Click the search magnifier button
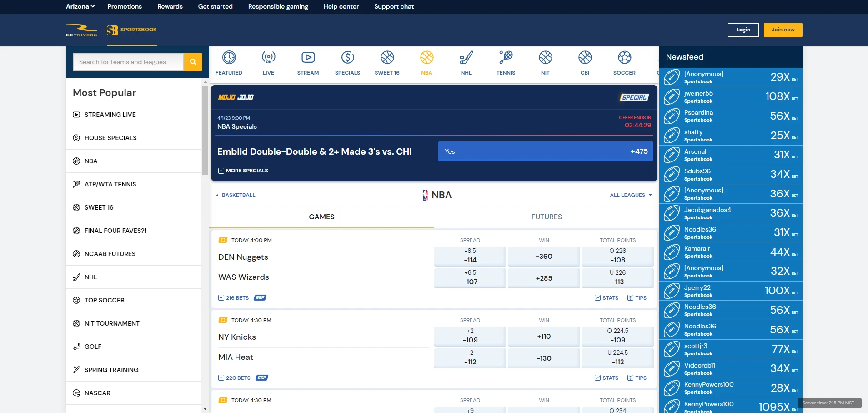 [193, 62]
